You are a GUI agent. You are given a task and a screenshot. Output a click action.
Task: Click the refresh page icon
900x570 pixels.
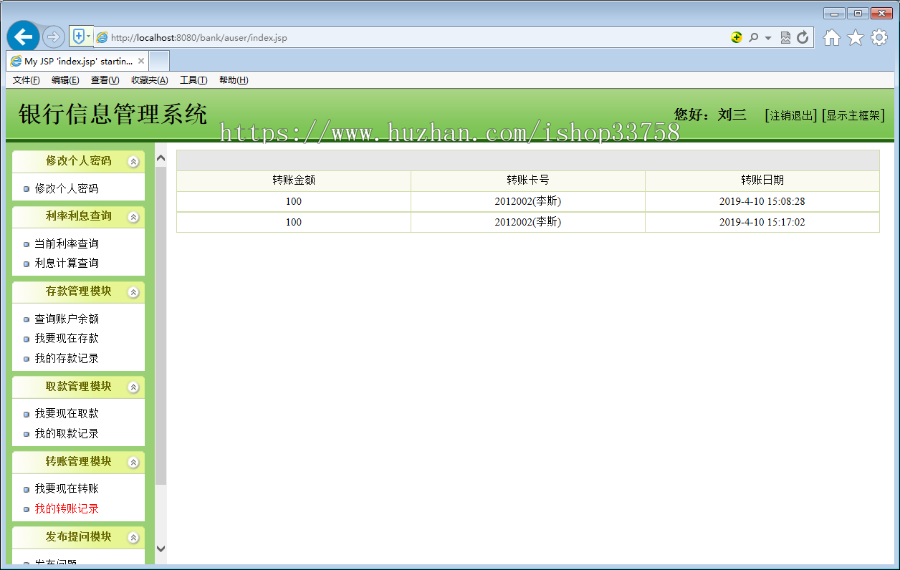pyautogui.click(x=802, y=37)
